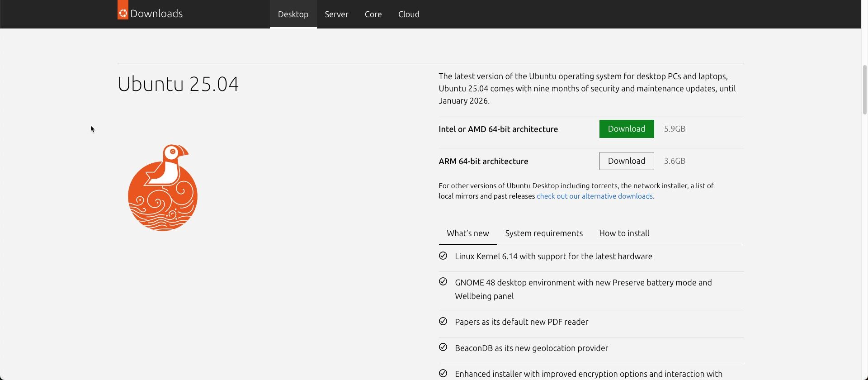Screen dimensions: 868x380
Task: Click the Papers as its default PDF reader text
Action: (522, 322)
